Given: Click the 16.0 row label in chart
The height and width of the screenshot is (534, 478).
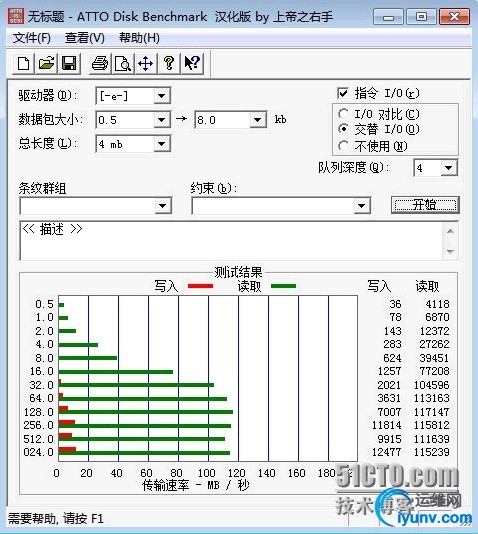Looking at the screenshot, I should coord(42,371).
